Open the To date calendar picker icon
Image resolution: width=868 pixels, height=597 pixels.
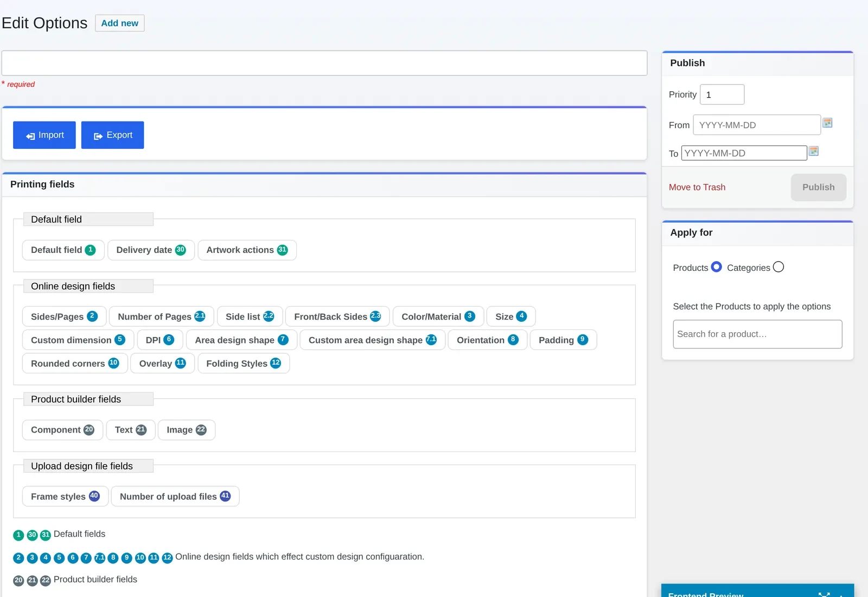(x=813, y=151)
